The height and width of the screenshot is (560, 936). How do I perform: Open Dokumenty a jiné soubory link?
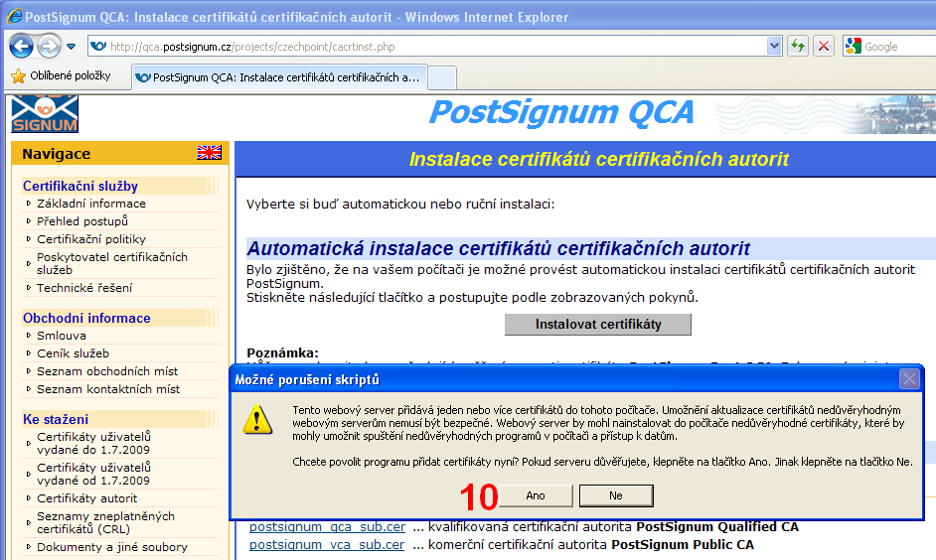pos(112,547)
